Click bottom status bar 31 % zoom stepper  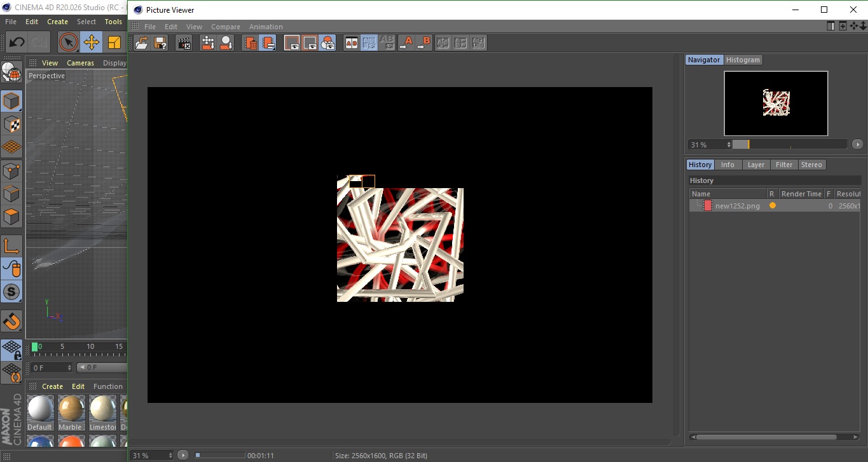pos(170,456)
